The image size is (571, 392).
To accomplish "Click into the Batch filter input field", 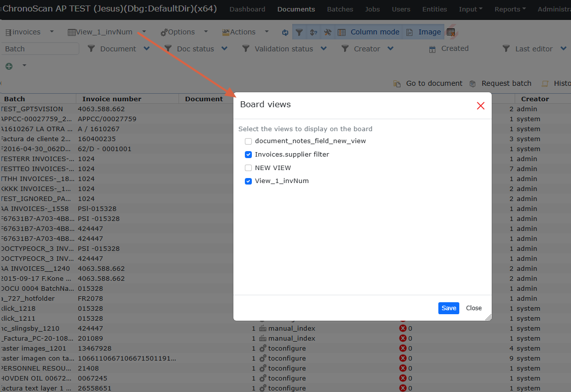I will pyautogui.click(x=40, y=49).
